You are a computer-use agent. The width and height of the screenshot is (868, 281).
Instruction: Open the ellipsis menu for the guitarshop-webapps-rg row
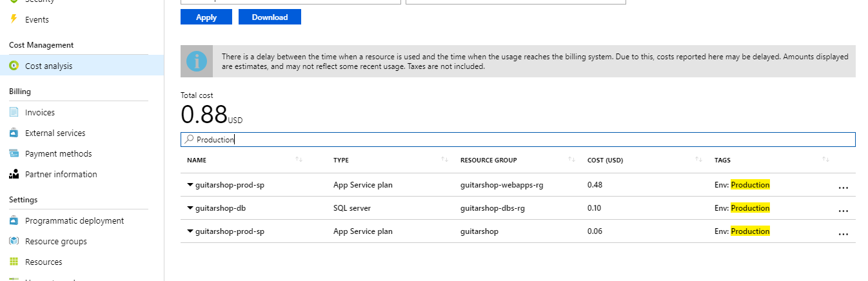pyautogui.click(x=843, y=188)
